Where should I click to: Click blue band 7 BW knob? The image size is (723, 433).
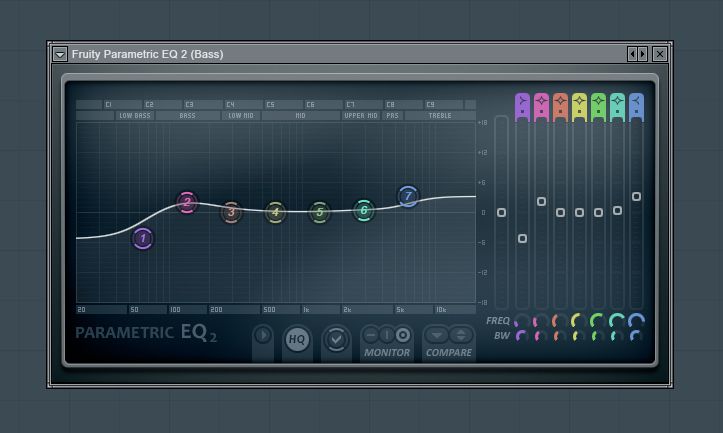coord(635,336)
